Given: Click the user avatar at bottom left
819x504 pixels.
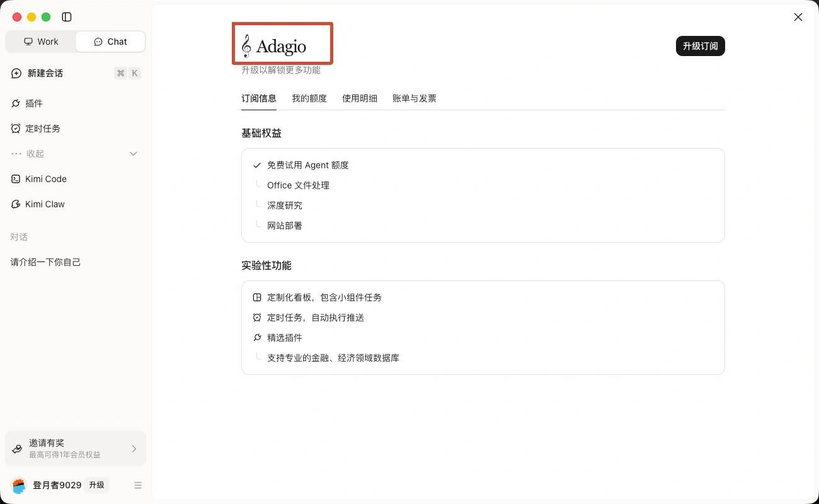Looking at the screenshot, I should pos(19,485).
